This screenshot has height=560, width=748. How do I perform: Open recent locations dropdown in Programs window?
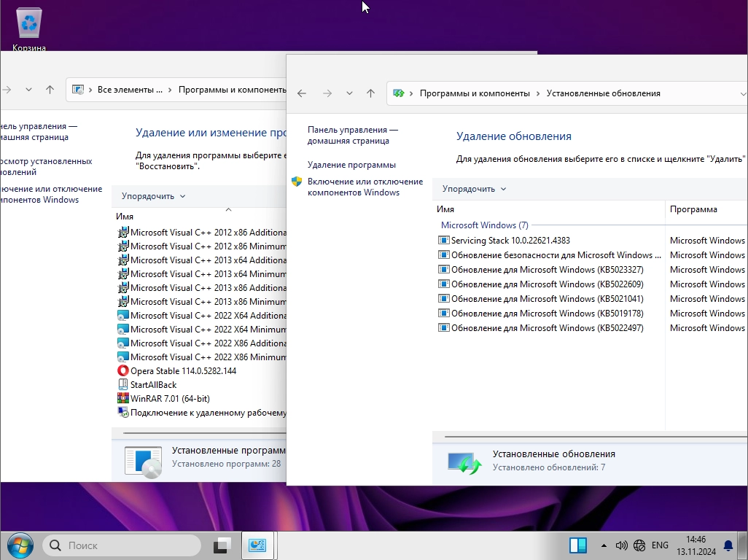28,90
